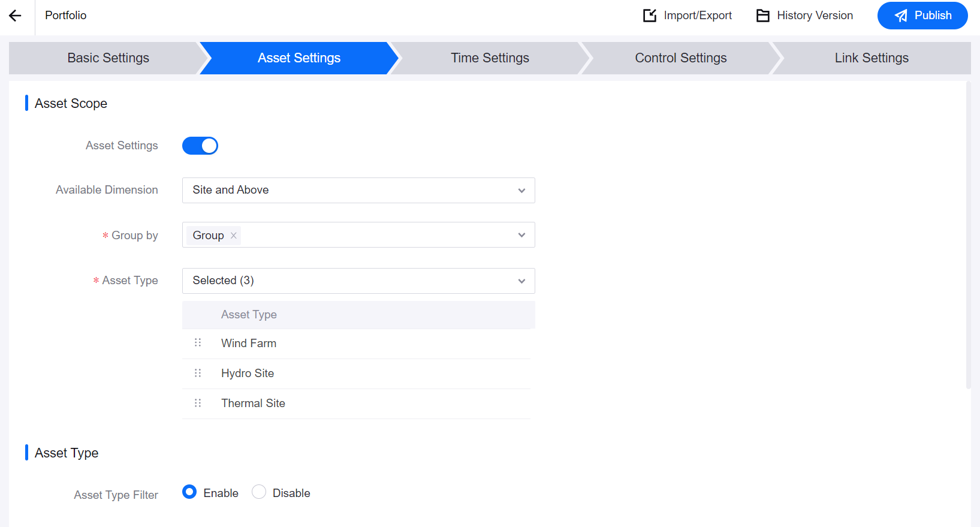Switch to the Basic Settings tab
Image resolution: width=980 pixels, height=527 pixels.
108,58
